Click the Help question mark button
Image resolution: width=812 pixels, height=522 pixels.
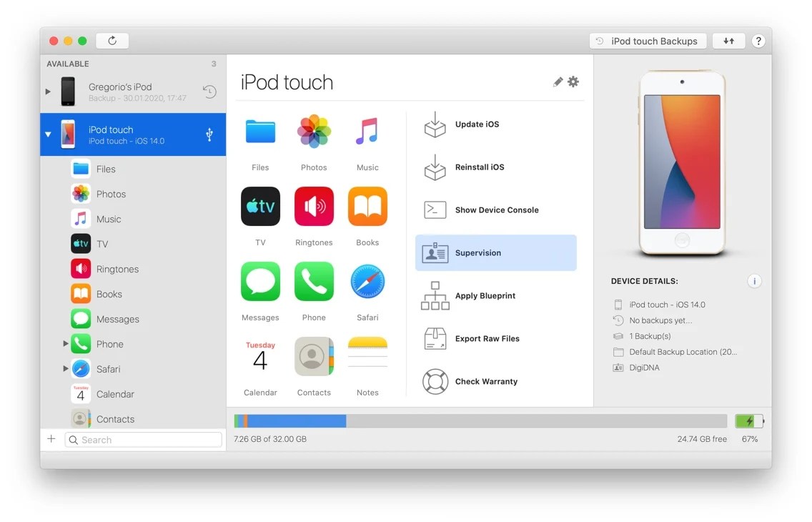(758, 41)
